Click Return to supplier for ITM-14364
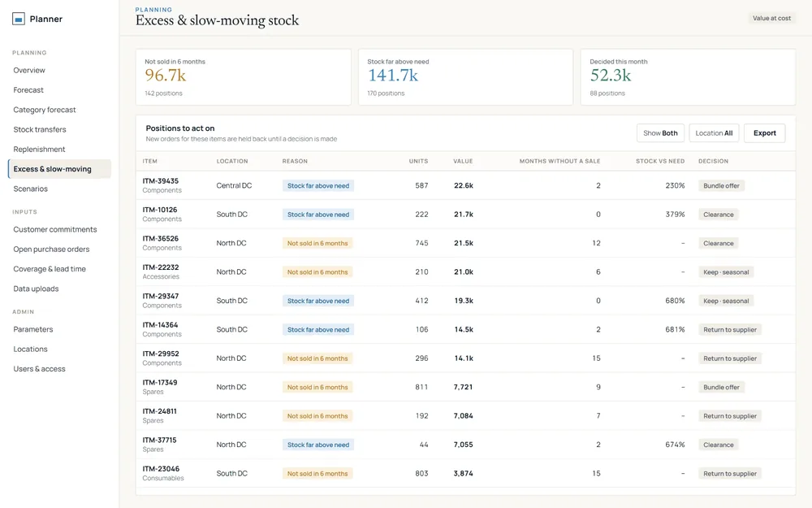 [730, 330]
